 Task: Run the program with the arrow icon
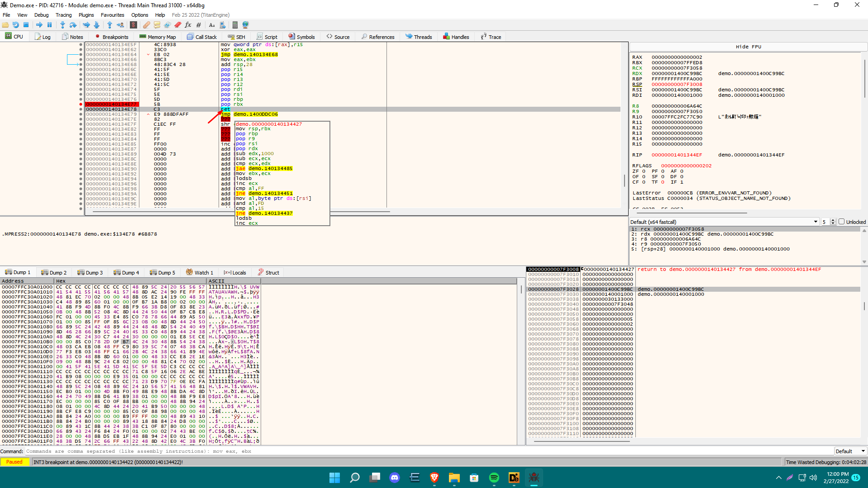39,25
